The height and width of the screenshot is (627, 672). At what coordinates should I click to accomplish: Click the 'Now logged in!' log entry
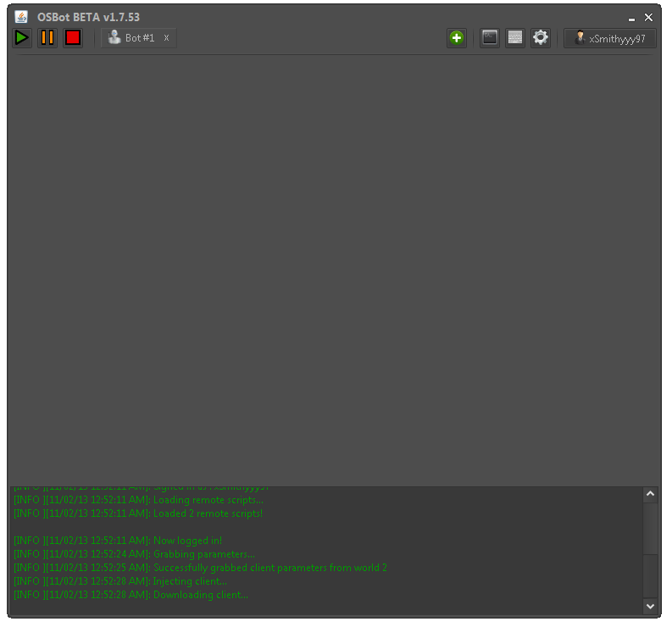(187, 541)
